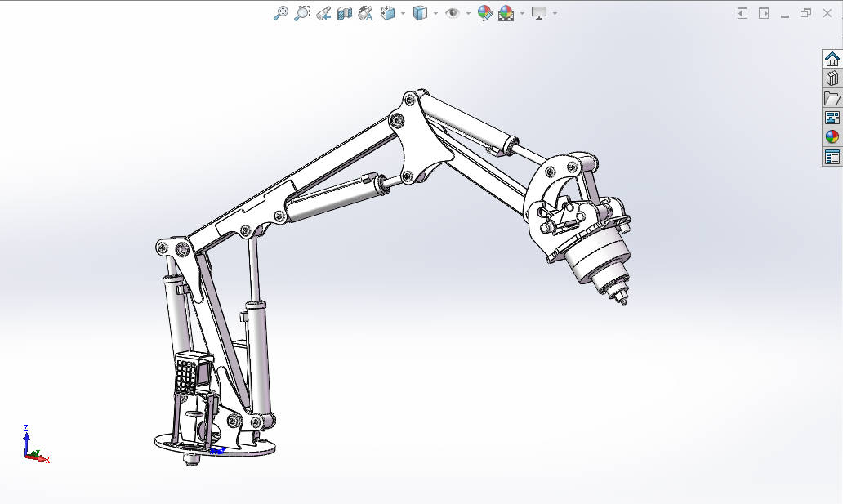Select the Zoom to Area tool
The image size is (843, 504).
[302, 13]
